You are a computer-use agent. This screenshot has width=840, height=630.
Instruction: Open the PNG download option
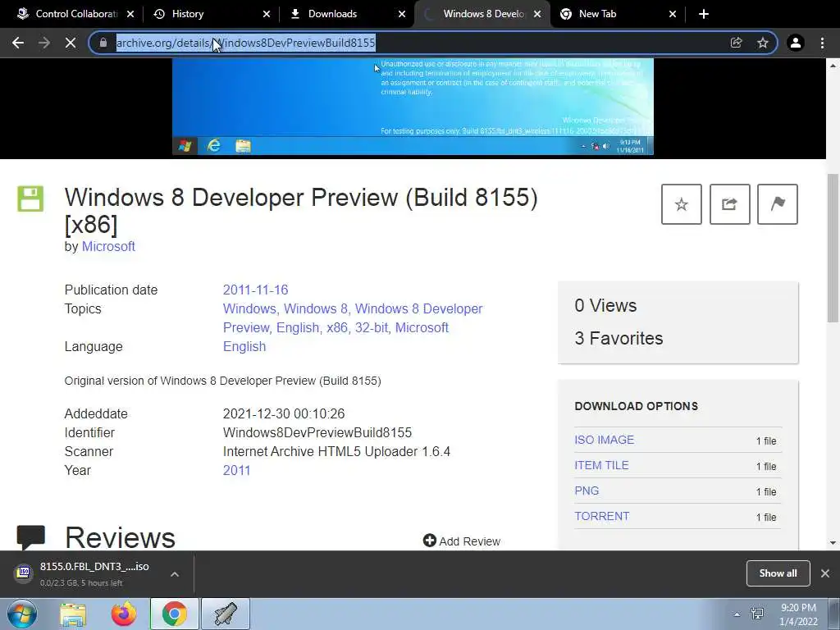587,491
